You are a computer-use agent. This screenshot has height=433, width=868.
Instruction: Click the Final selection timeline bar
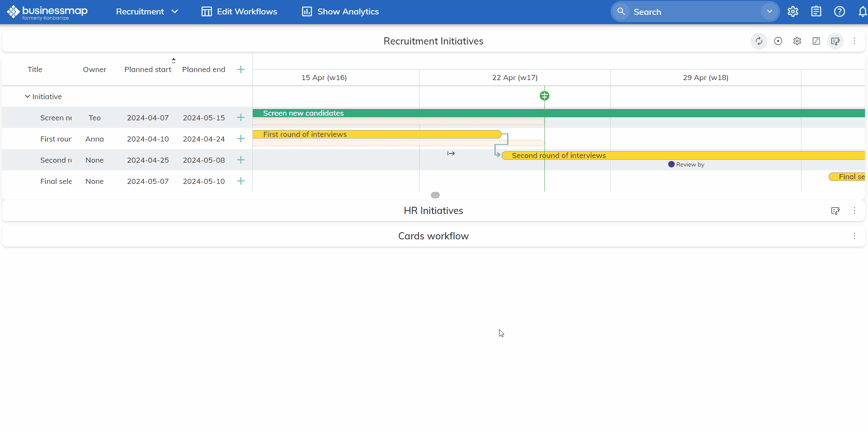(x=847, y=177)
